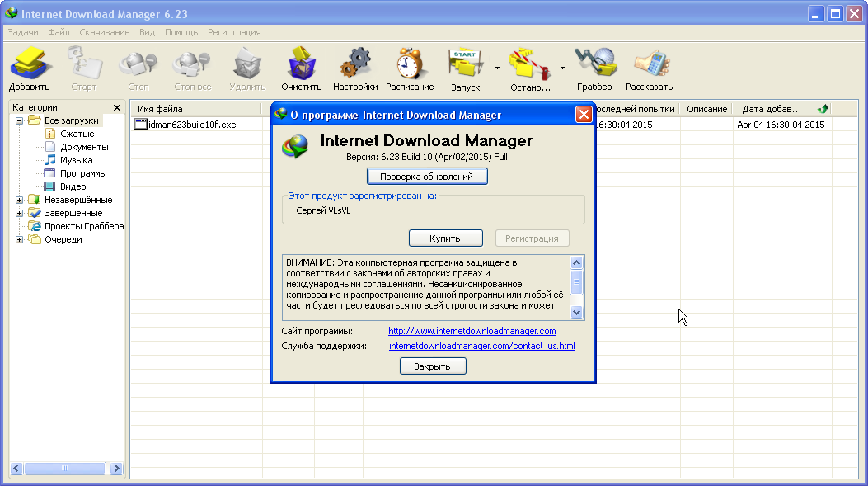Screen dimensions: 868x486
Task: Open the Скачивание menu
Action: [x=105, y=32]
